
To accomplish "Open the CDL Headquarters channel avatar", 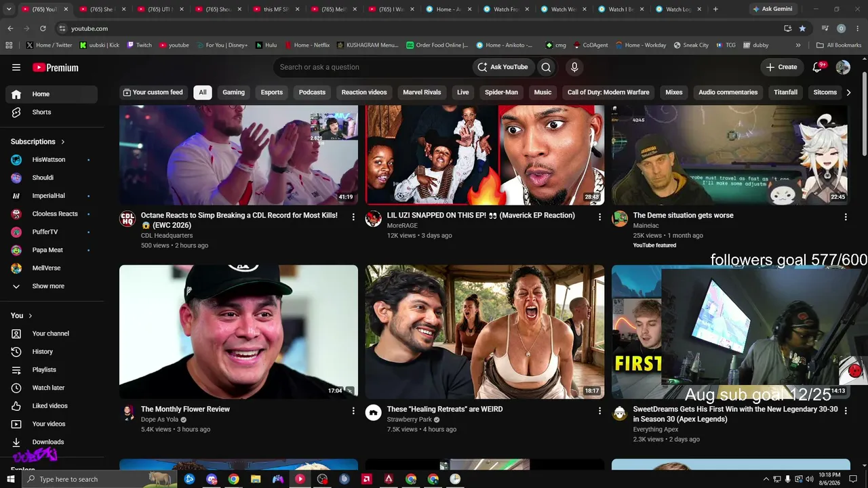I will click(127, 218).
